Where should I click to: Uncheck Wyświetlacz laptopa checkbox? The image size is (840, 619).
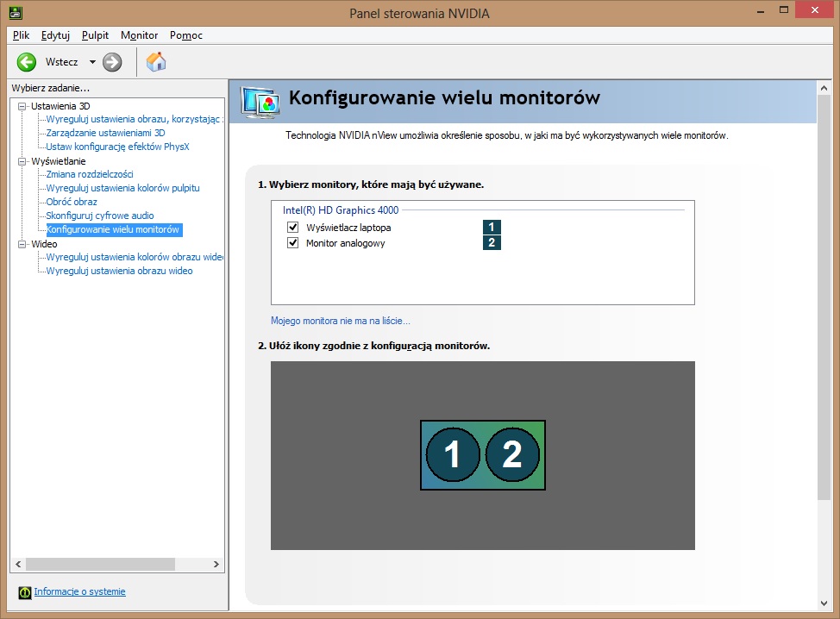coord(292,227)
